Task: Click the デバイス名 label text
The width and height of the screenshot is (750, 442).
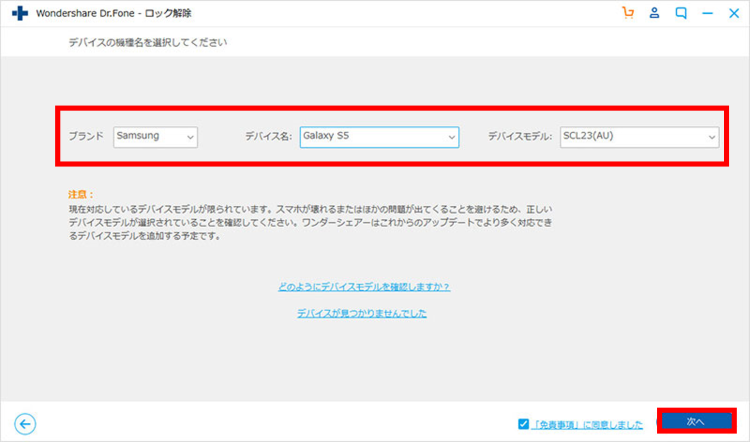Action: (268, 137)
